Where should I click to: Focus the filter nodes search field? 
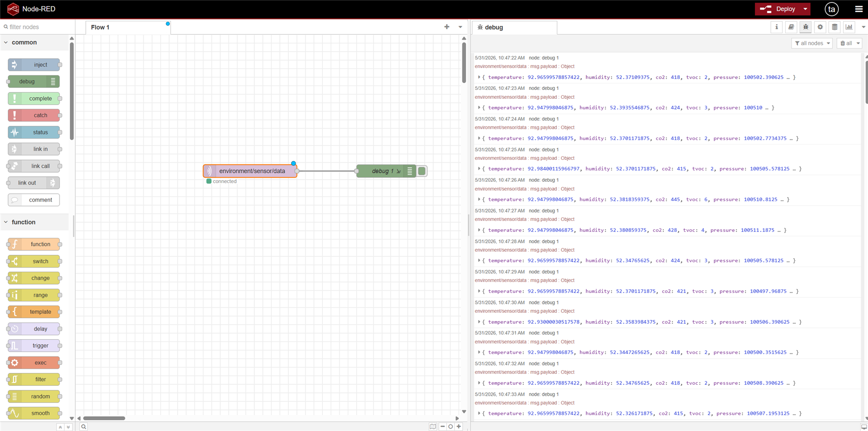(x=38, y=27)
